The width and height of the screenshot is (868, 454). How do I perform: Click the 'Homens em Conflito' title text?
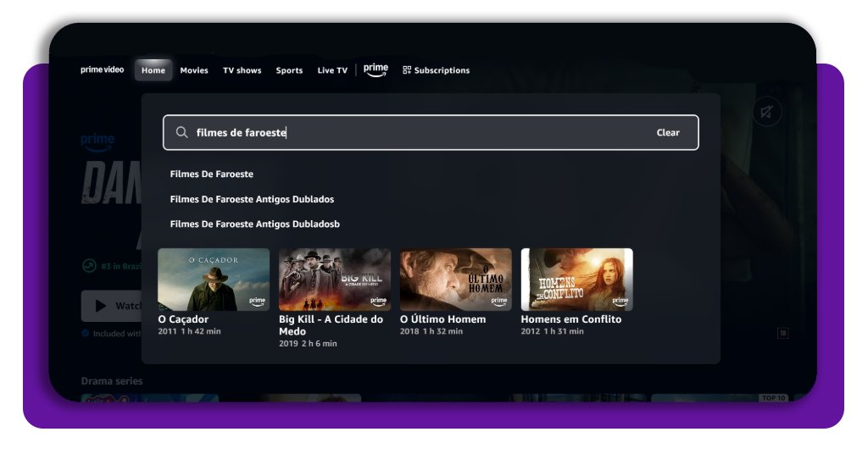(x=571, y=319)
